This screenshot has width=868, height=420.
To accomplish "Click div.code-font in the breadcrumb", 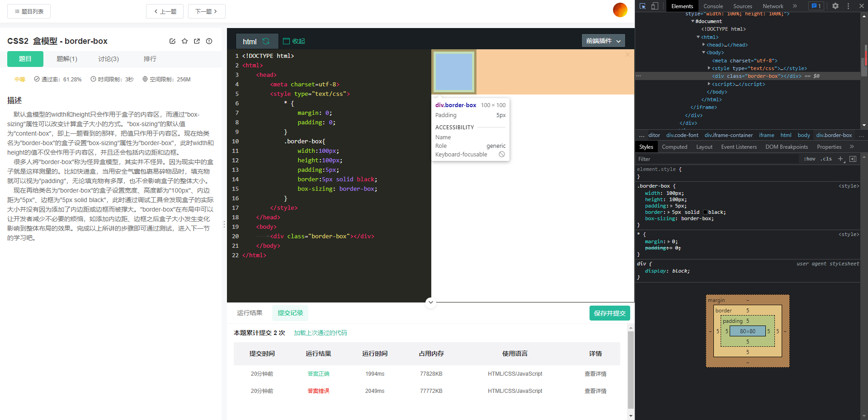I will point(682,135).
